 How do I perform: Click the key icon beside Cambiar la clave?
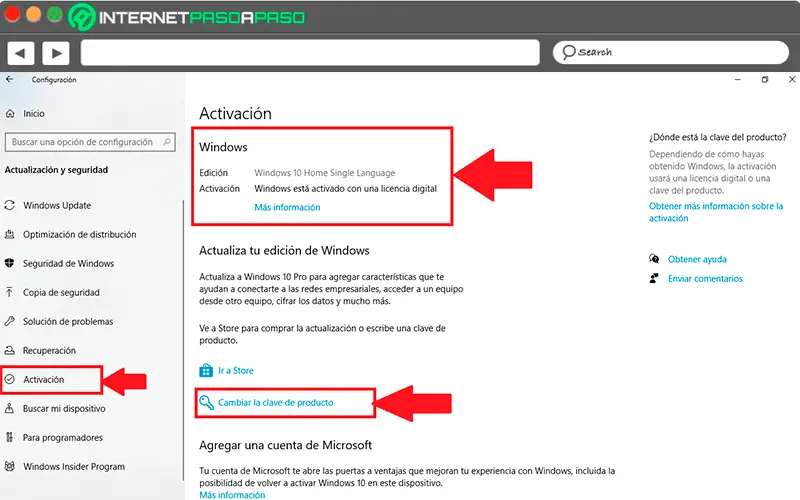(206, 403)
